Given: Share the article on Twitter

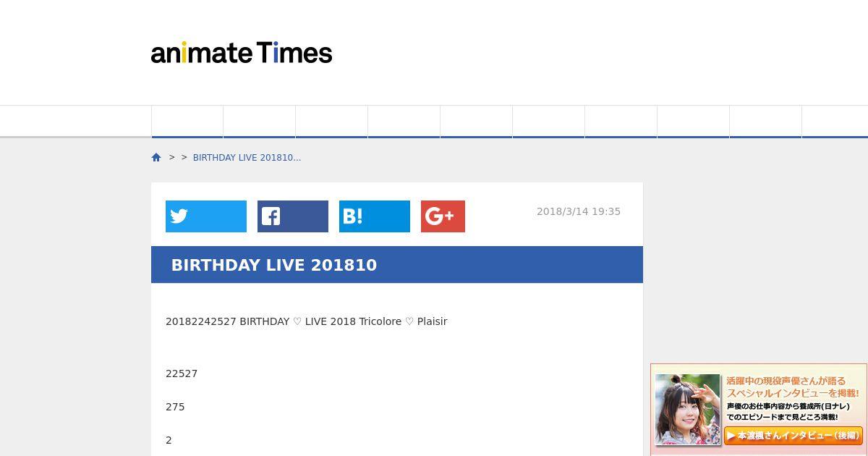Looking at the screenshot, I should 206,216.
